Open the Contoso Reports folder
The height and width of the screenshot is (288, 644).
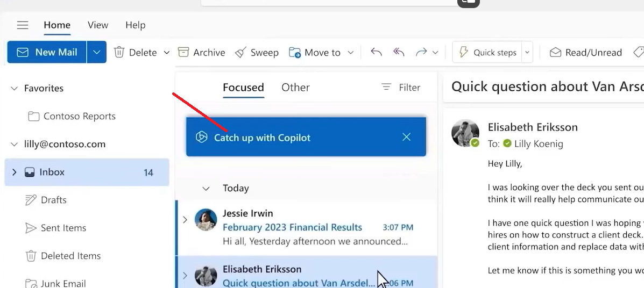[72, 116]
